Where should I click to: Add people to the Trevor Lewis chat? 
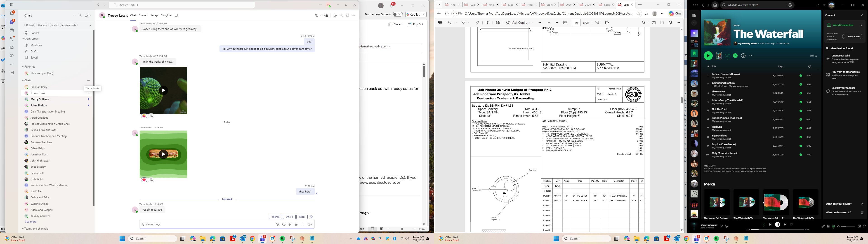[326, 15]
